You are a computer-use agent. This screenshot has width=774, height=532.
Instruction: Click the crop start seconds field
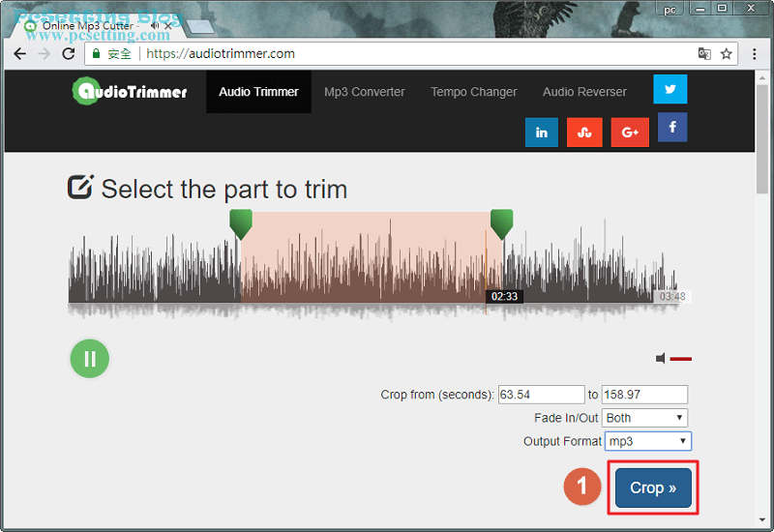[541, 395]
